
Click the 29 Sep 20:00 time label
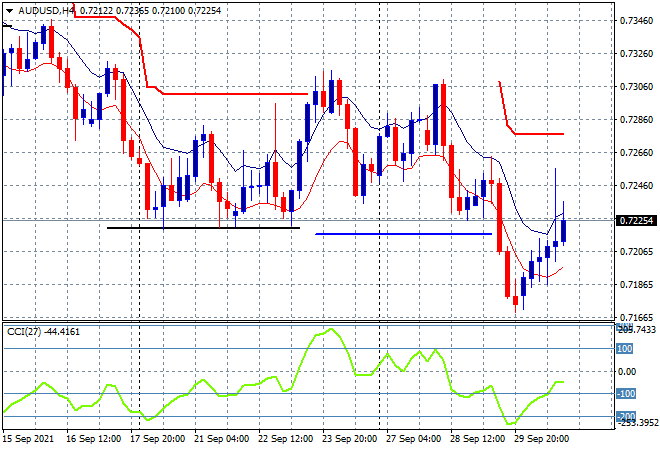click(x=541, y=439)
